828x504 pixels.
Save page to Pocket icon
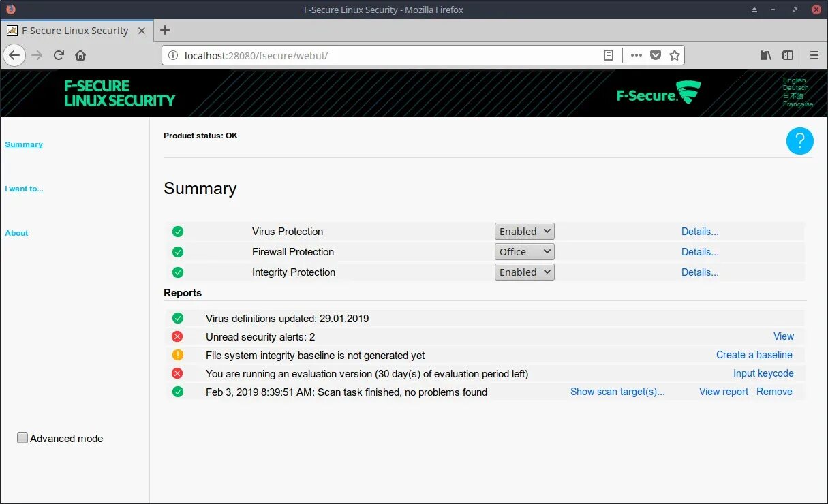tap(655, 55)
